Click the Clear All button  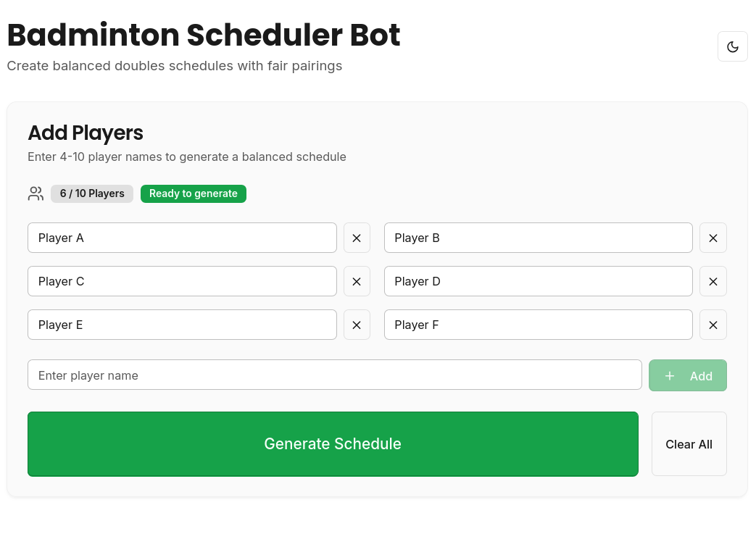(689, 444)
